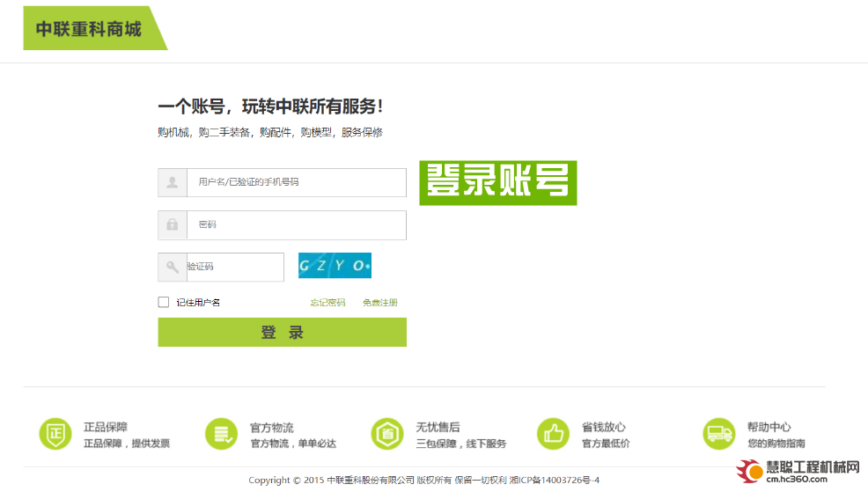Screen dimensions: 868x492
Task: Click the 官方物流 document icon
Action: coord(222,434)
